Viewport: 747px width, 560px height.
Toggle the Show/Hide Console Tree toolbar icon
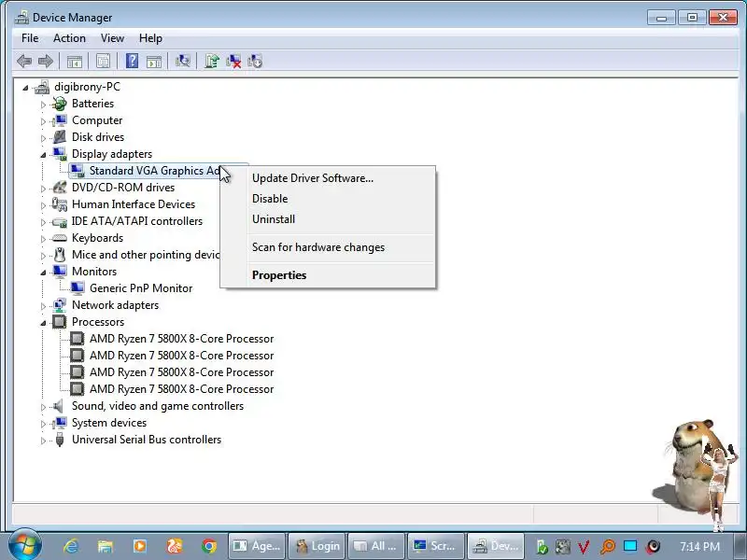pyautogui.click(x=75, y=62)
